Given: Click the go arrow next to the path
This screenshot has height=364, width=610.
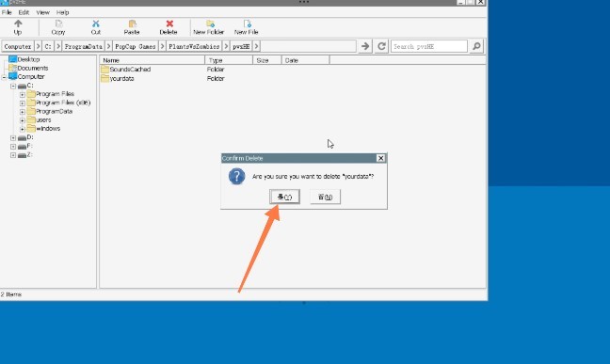Looking at the screenshot, I should pos(365,46).
